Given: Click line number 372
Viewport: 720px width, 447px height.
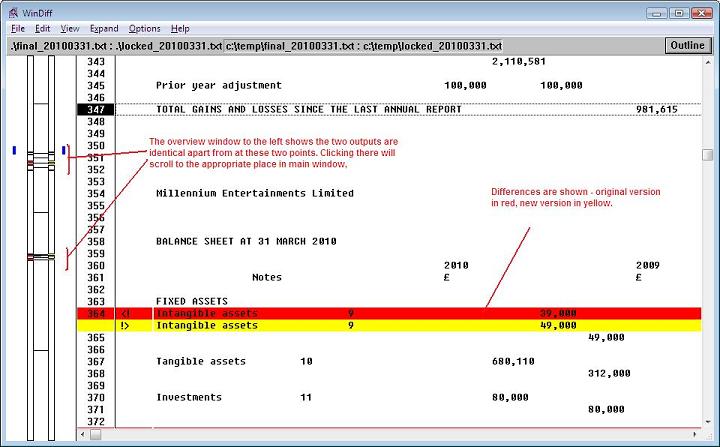Looking at the screenshot, I should [96, 421].
